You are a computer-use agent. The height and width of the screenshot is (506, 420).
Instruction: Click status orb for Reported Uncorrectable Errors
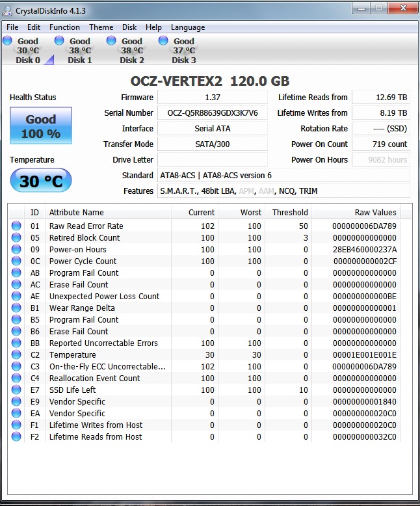(x=16, y=343)
